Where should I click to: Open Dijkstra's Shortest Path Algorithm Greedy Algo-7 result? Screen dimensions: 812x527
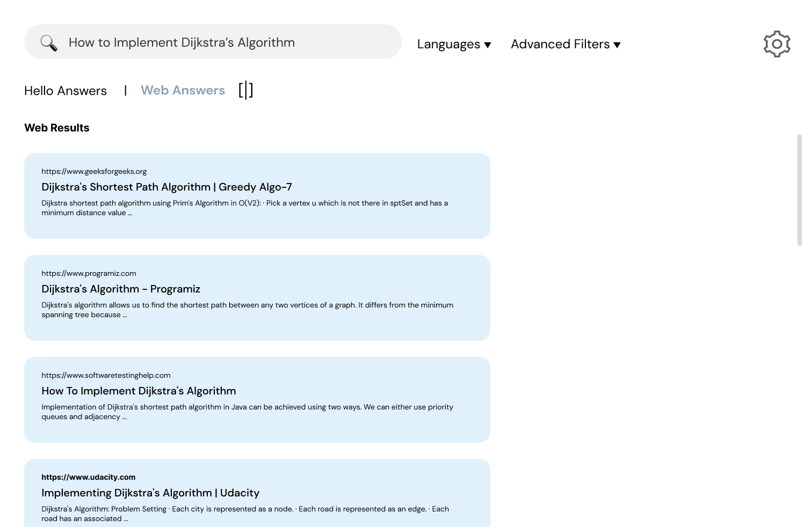(x=167, y=187)
